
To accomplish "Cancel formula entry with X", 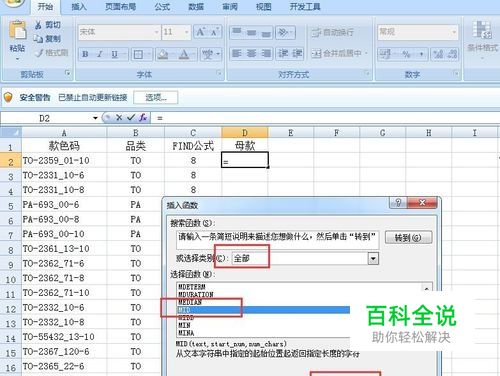I will click(x=119, y=117).
